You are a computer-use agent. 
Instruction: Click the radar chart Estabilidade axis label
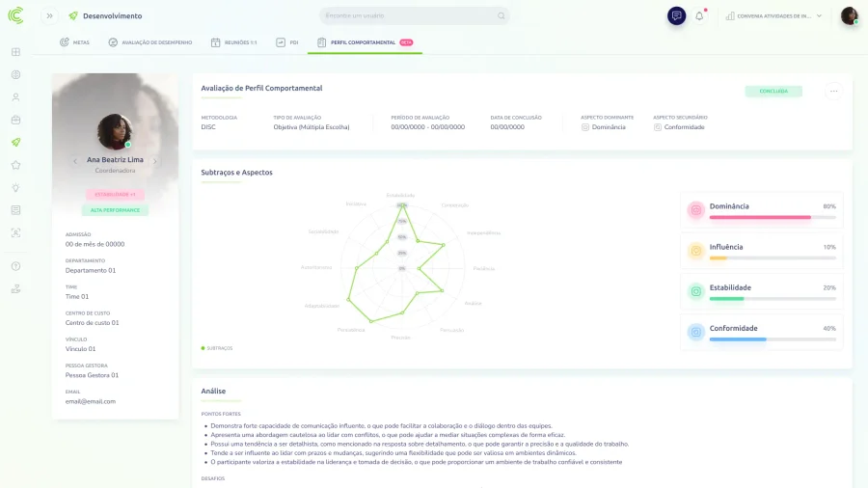pyautogui.click(x=400, y=196)
